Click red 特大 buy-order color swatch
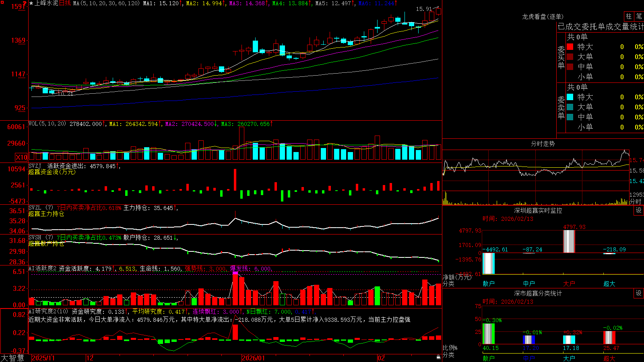 (x=570, y=47)
